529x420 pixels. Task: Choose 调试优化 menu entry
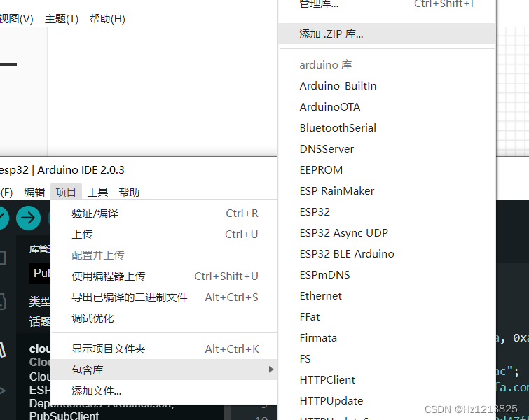pos(165,318)
